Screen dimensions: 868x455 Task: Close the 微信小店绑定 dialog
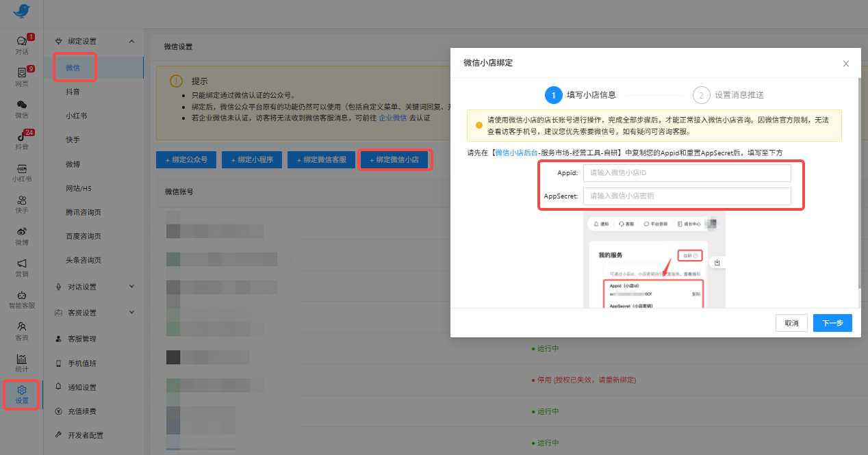tap(846, 64)
